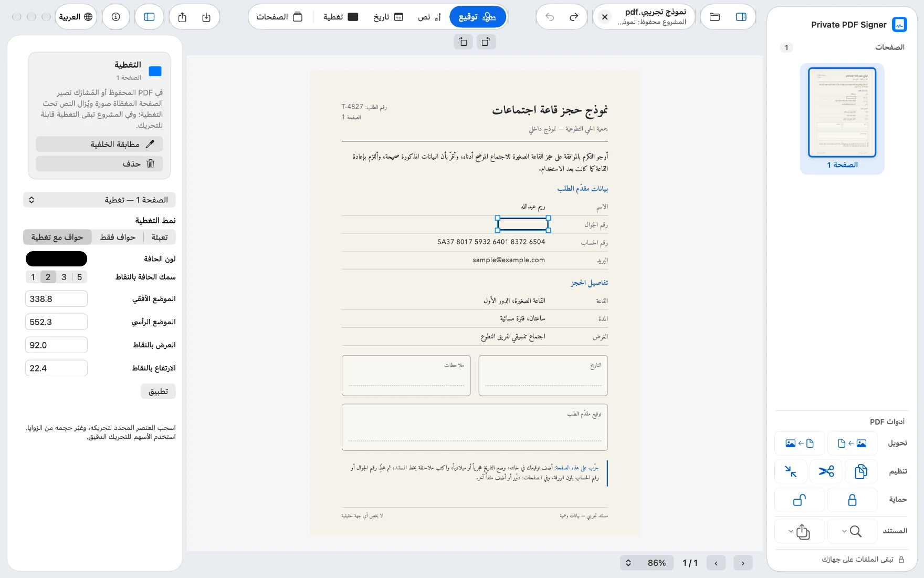Select the الصفحة 1 page thumbnail
Image resolution: width=924 pixels, height=578 pixels.
tap(842, 118)
